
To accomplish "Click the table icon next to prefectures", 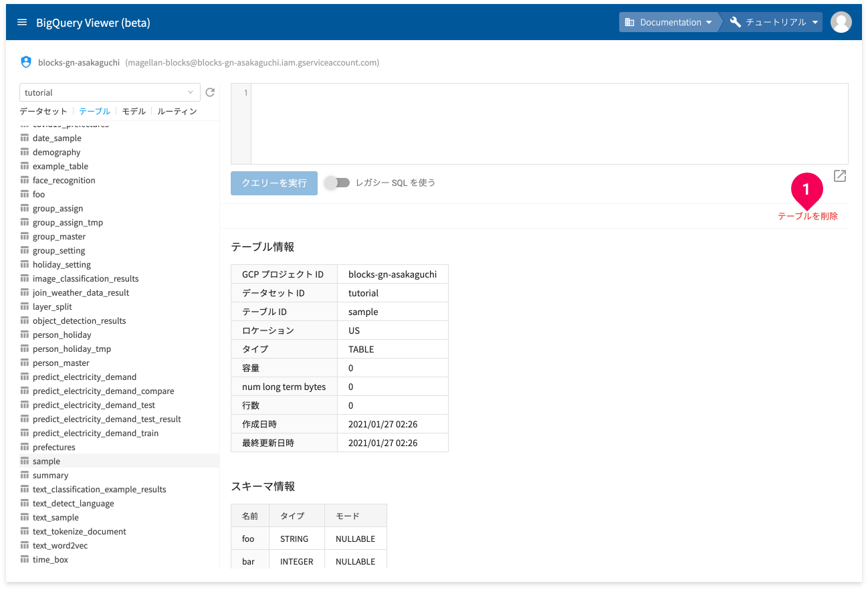I will pos(25,447).
